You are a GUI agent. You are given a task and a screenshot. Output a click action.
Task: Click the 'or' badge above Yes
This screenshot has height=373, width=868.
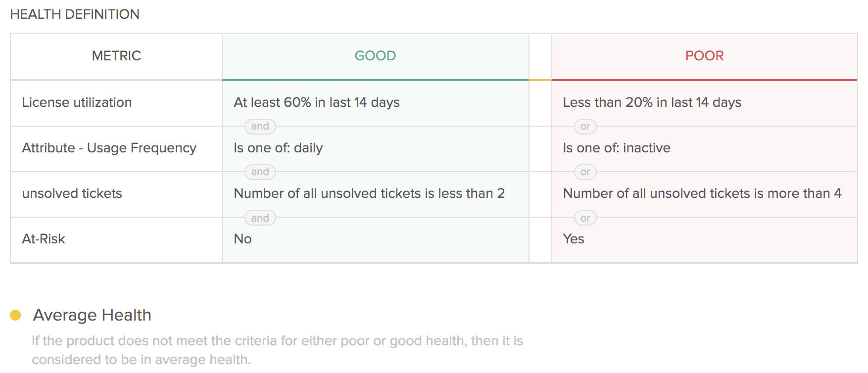(x=585, y=218)
